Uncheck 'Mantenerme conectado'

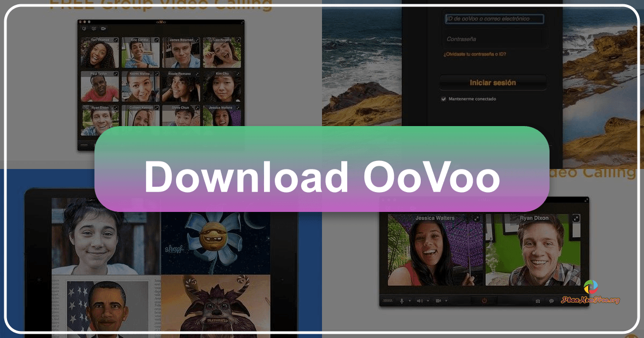pyautogui.click(x=443, y=99)
